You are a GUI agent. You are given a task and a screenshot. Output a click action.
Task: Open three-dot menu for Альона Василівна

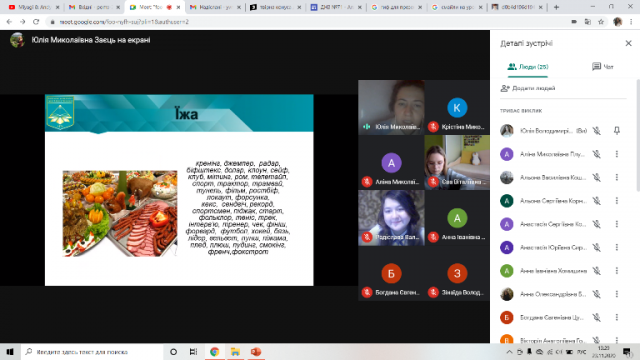pyautogui.click(x=617, y=177)
